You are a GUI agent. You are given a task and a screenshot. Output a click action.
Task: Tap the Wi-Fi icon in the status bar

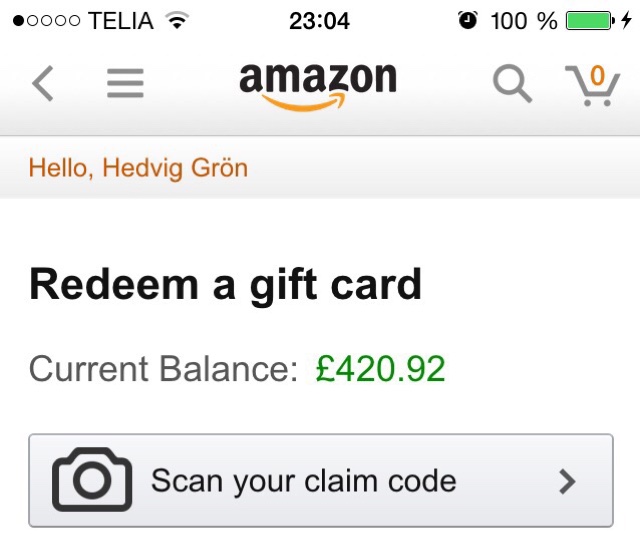pos(177,20)
